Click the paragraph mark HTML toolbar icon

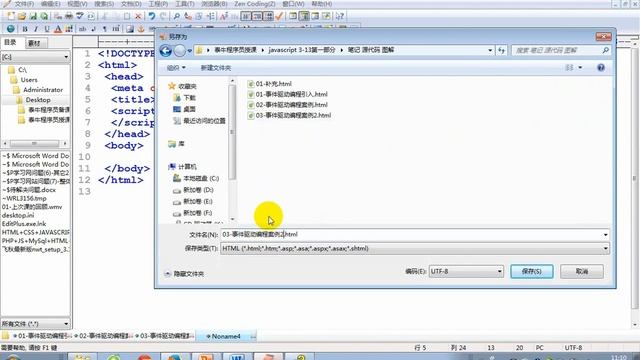point(105,29)
